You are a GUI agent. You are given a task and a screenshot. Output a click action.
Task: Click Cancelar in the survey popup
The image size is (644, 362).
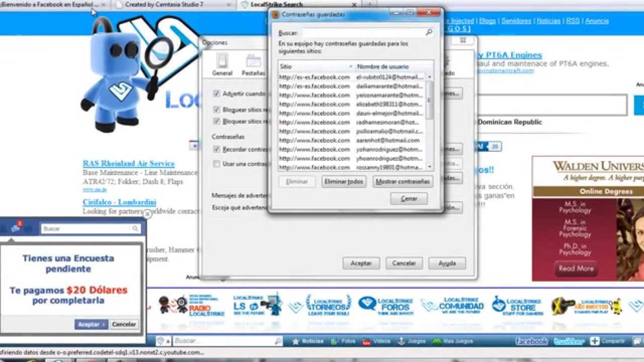tap(124, 324)
